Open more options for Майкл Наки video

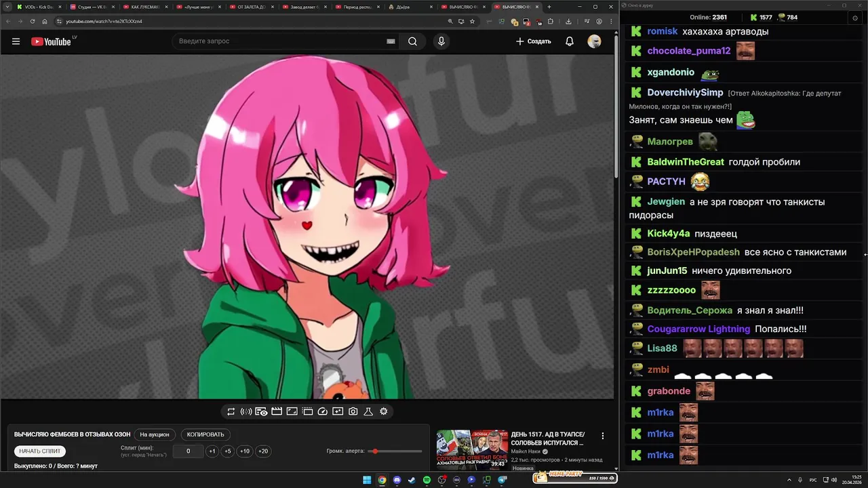pyautogui.click(x=603, y=436)
